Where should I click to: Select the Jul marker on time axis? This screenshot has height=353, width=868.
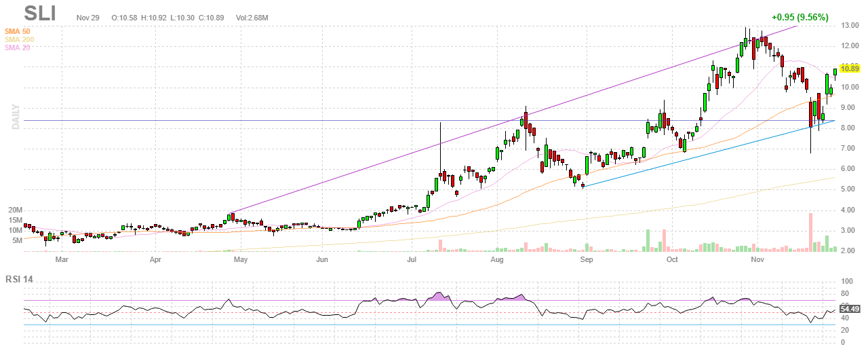412,259
